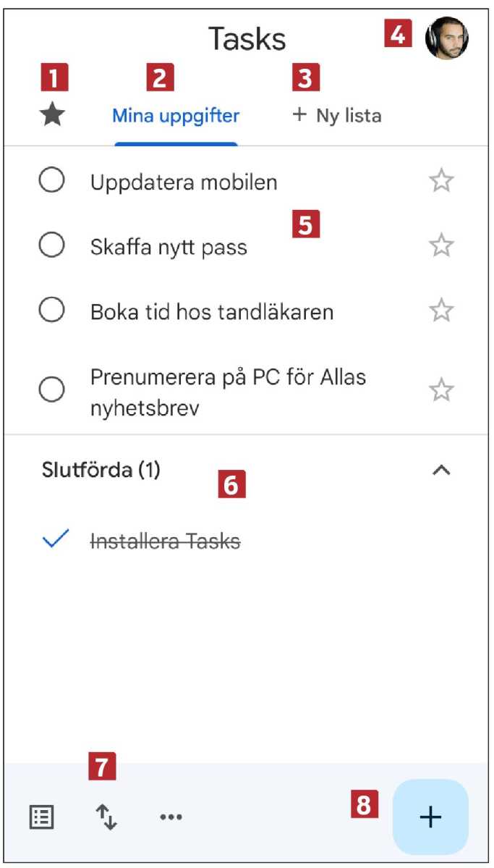Image resolution: width=494 pixels, height=868 pixels.
Task: Switch to the Mina uppgifter tab
Action: (x=176, y=114)
